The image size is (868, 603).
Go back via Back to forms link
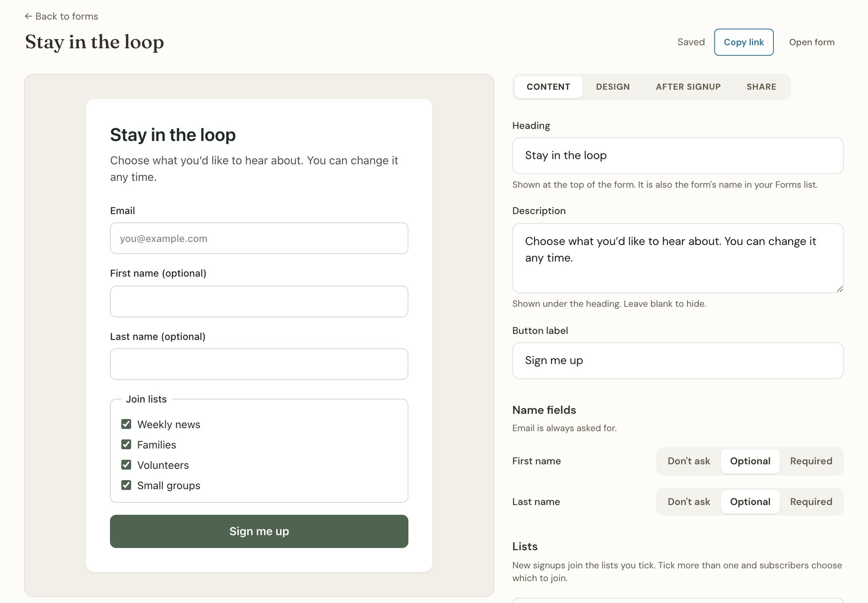click(x=61, y=17)
